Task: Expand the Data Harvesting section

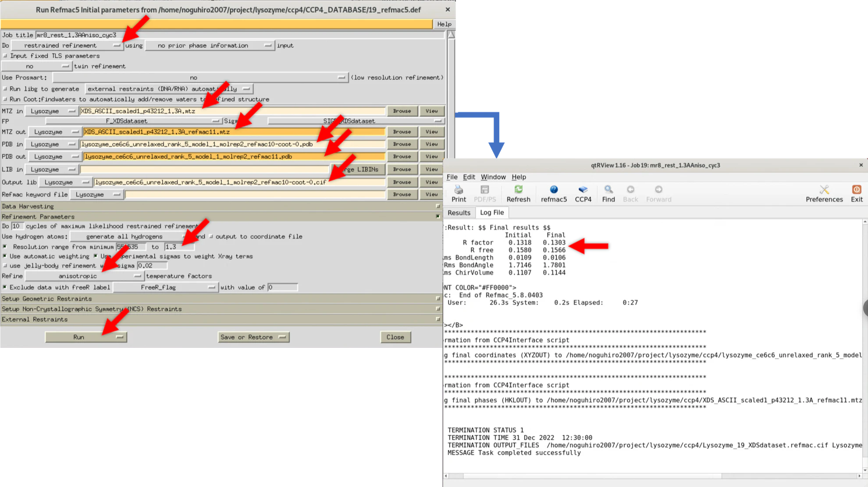Action: pyautogui.click(x=221, y=206)
